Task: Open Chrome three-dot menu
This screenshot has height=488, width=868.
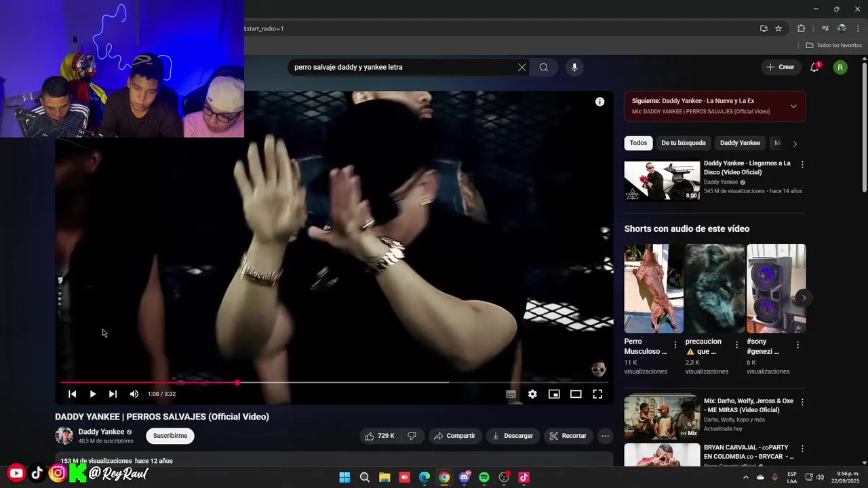Action: pos(858,28)
